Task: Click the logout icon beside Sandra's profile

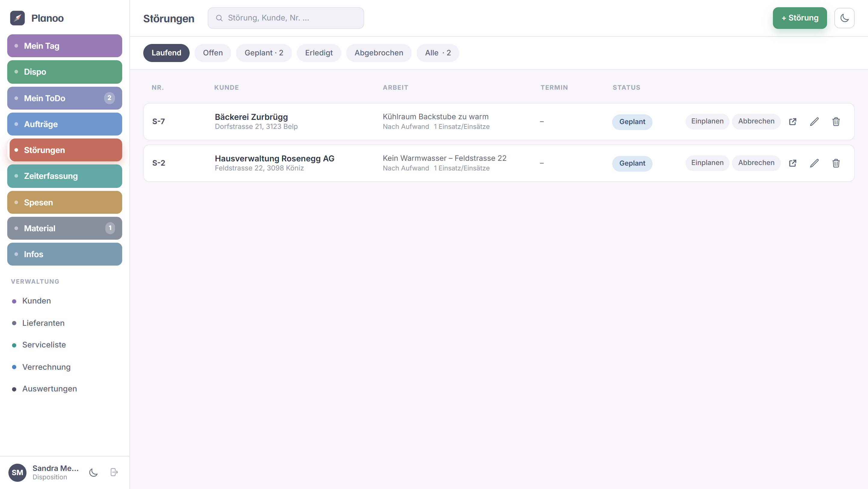Action: tap(114, 472)
